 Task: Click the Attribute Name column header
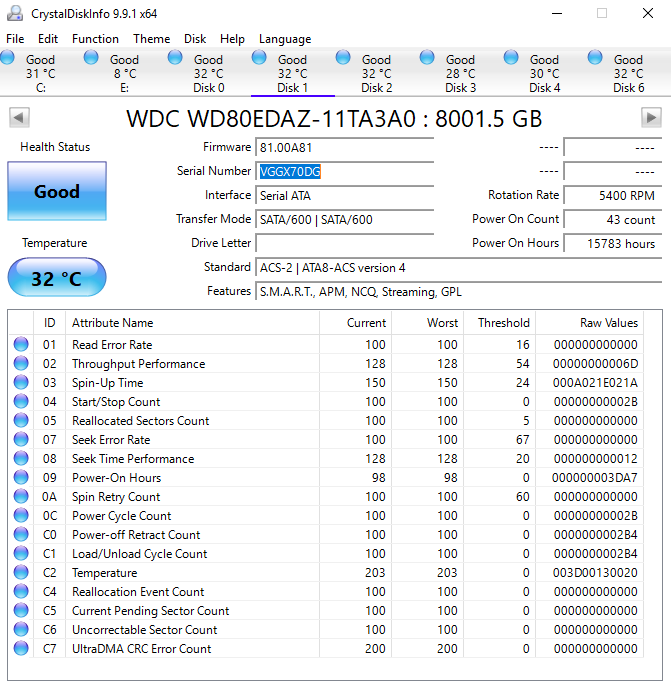coord(192,323)
